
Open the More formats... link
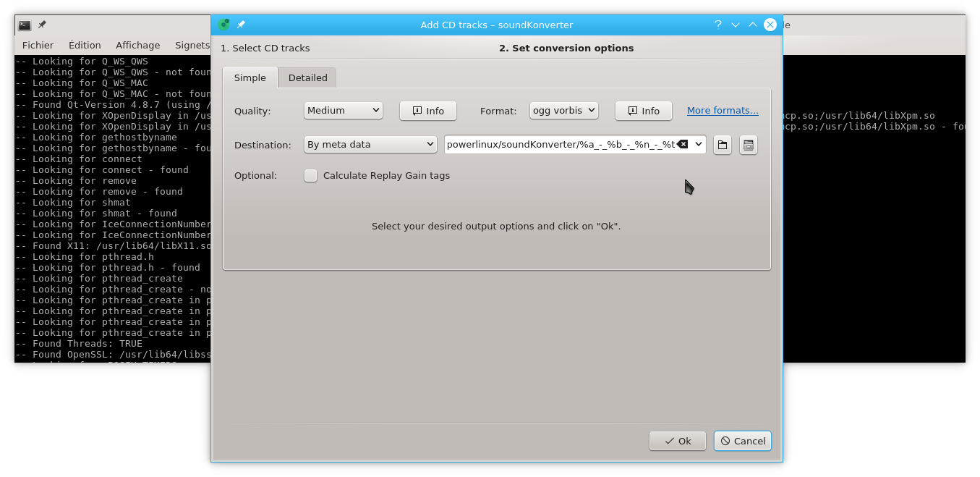pyautogui.click(x=723, y=111)
